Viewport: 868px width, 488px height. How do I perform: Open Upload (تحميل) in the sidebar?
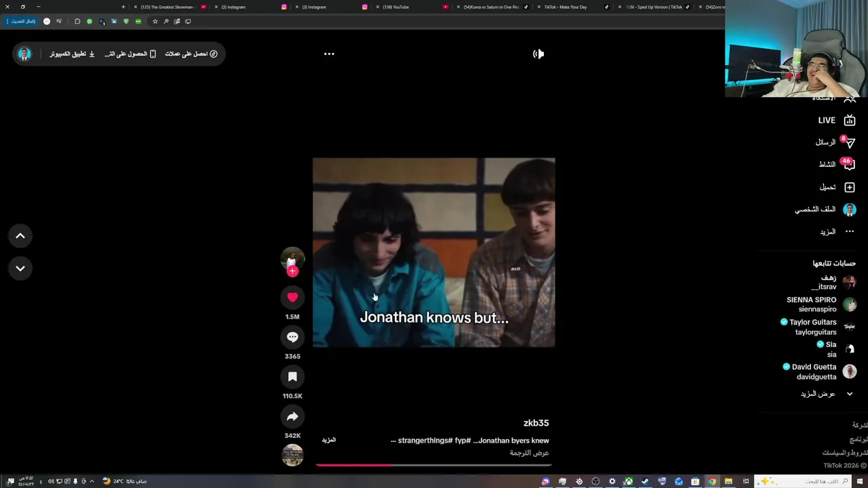(837, 187)
